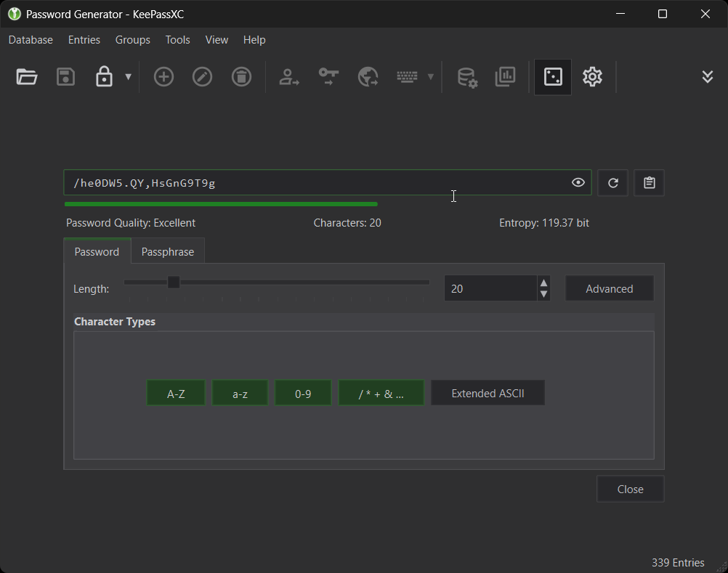Close the password generator panel

click(630, 489)
